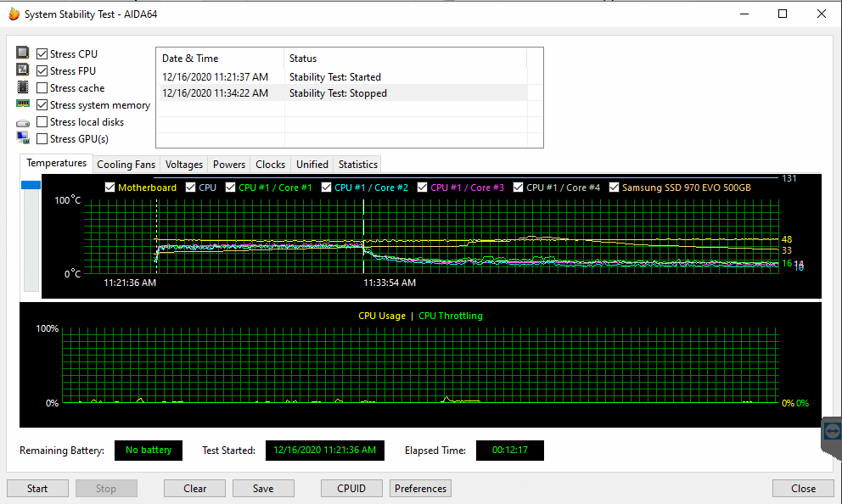The height and width of the screenshot is (504, 842).
Task: Click the 11:21:36 AM graph time label
Action: pos(130,283)
